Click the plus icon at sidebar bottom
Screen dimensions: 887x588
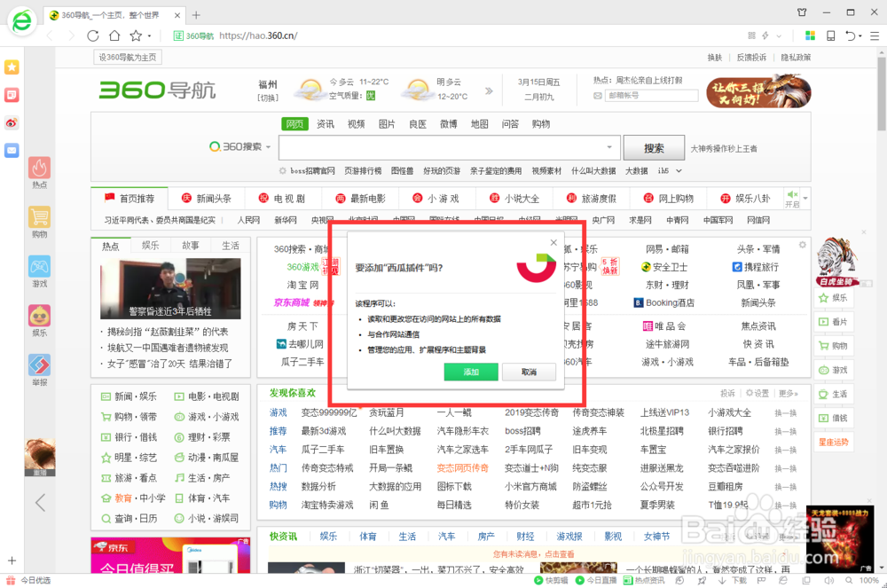tap(12, 561)
